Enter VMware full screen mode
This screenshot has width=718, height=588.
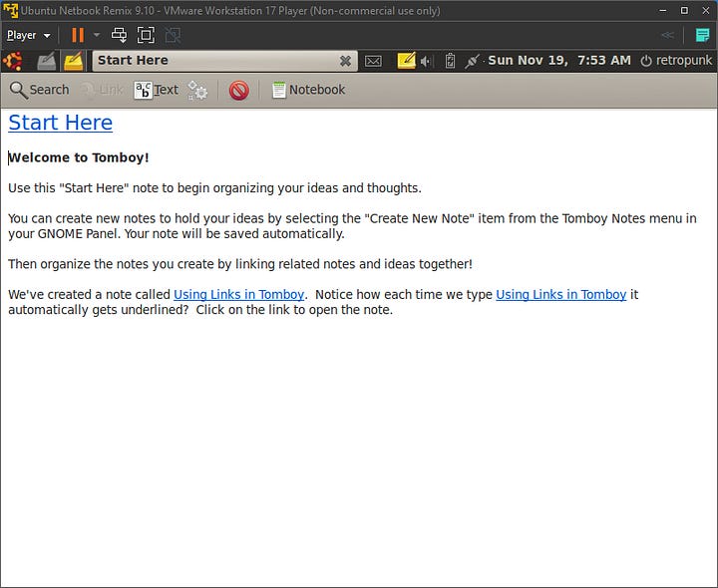[146, 35]
